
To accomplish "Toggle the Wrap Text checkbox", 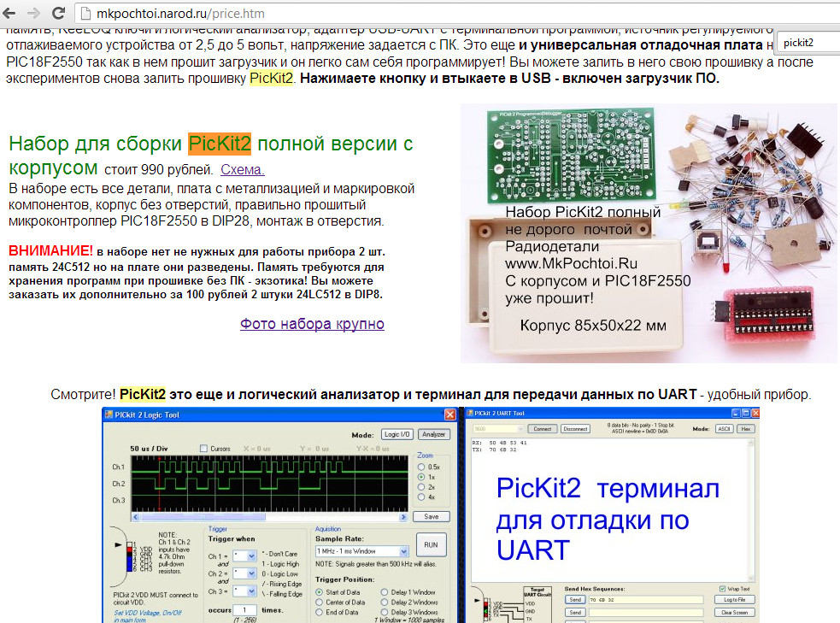I will [x=723, y=588].
